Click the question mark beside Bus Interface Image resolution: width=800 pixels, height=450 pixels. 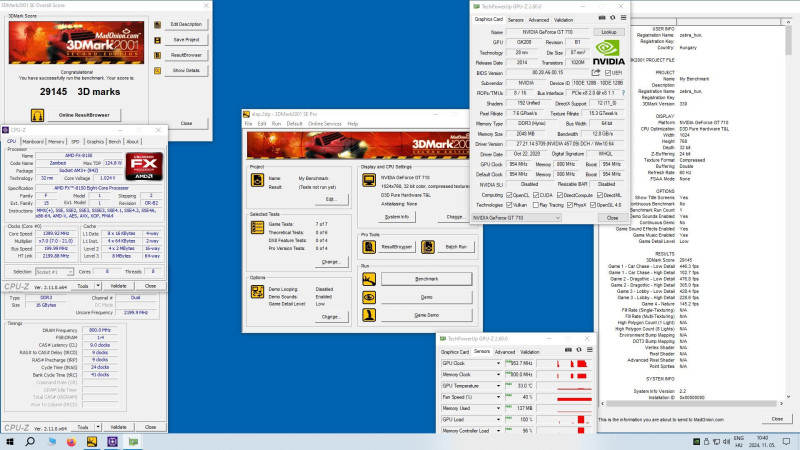click(623, 93)
